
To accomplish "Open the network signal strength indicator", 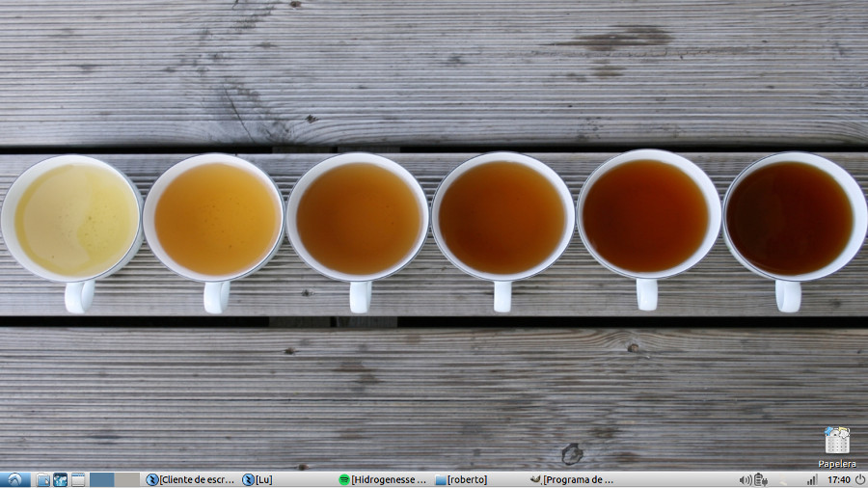I will pos(812,479).
